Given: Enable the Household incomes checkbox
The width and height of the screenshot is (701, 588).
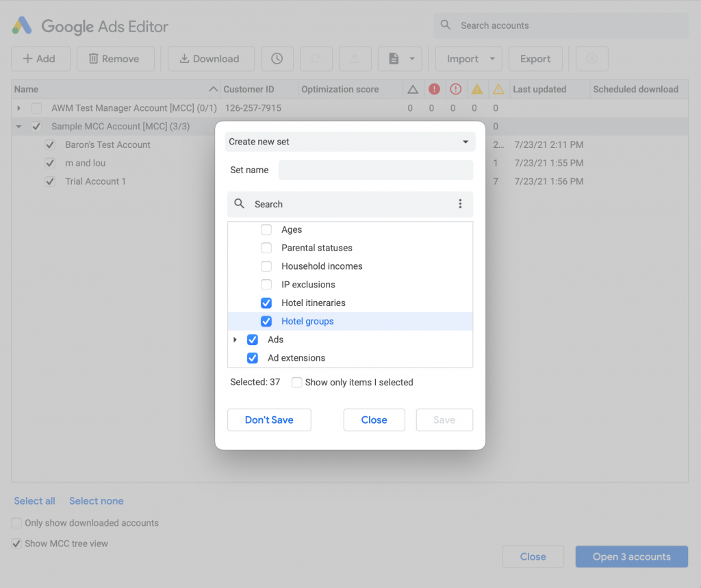Looking at the screenshot, I should 266,266.
